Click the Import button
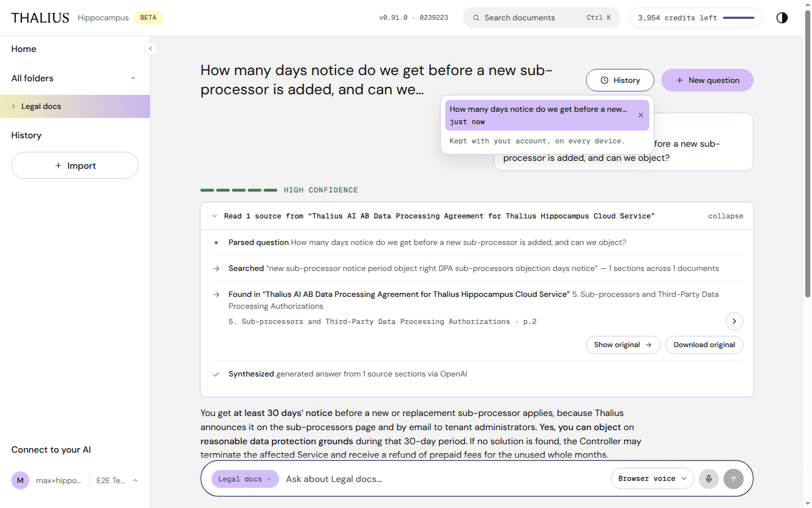 coord(75,165)
